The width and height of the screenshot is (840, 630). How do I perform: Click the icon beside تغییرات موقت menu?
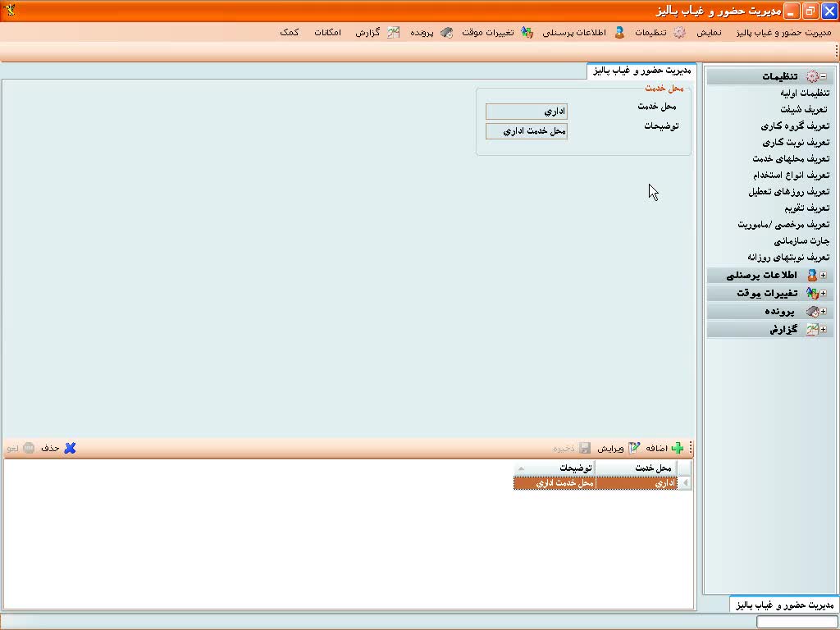pyautogui.click(x=527, y=33)
